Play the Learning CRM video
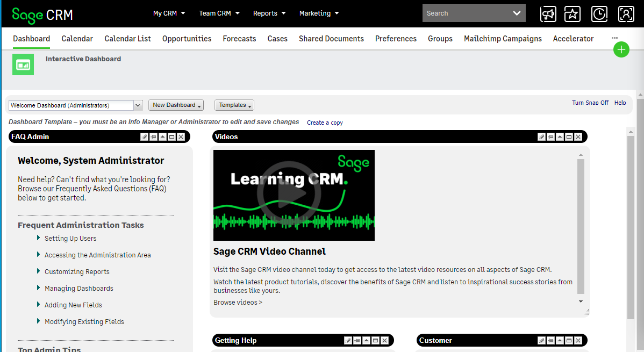Viewport: 644px width, 352px height. [x=289, y=193]
